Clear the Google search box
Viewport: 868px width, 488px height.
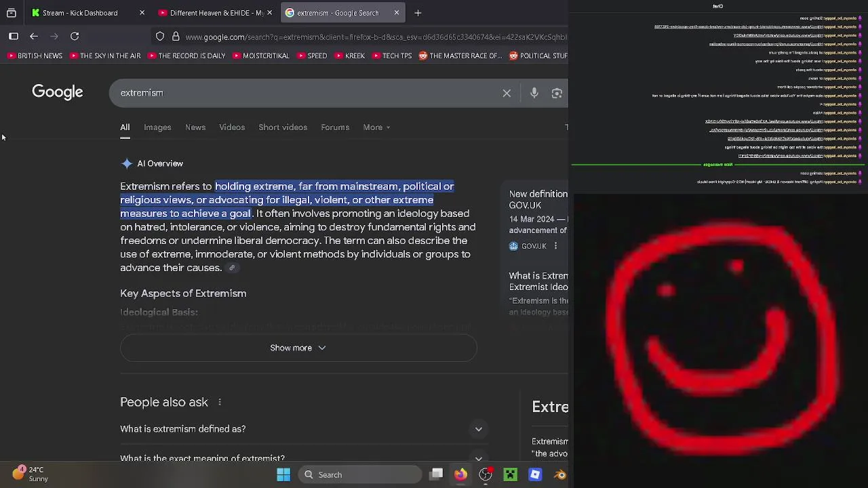point(507,94)
